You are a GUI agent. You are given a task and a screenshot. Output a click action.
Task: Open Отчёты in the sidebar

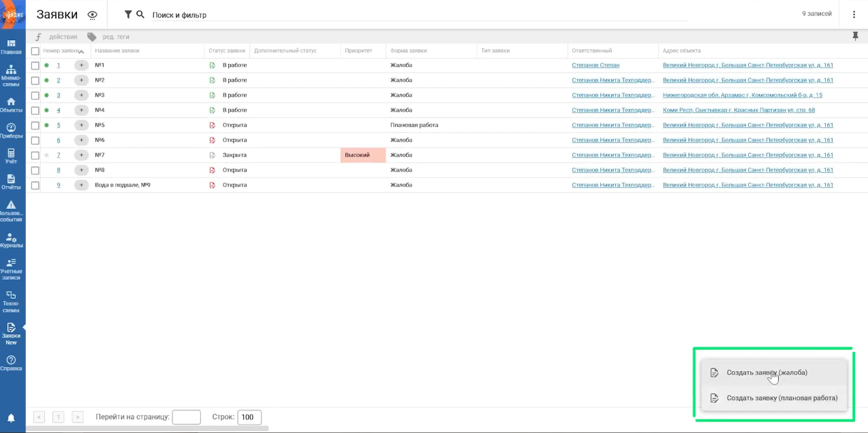pos(12,182)
